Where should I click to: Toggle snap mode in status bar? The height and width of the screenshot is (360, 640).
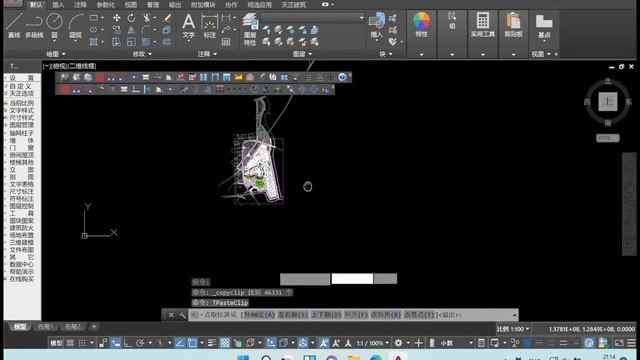click(82, 343)
